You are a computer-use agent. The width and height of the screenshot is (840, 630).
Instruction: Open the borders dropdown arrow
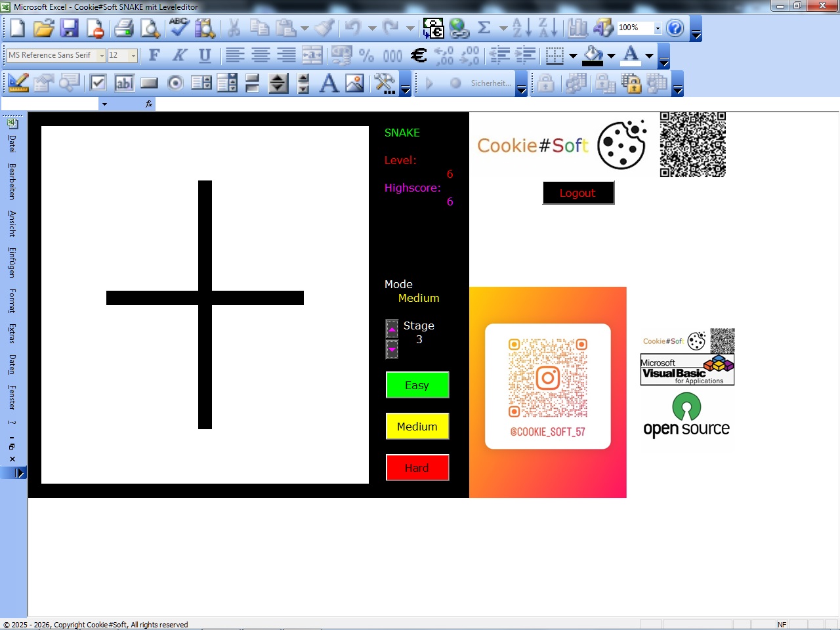coord(573,56)
